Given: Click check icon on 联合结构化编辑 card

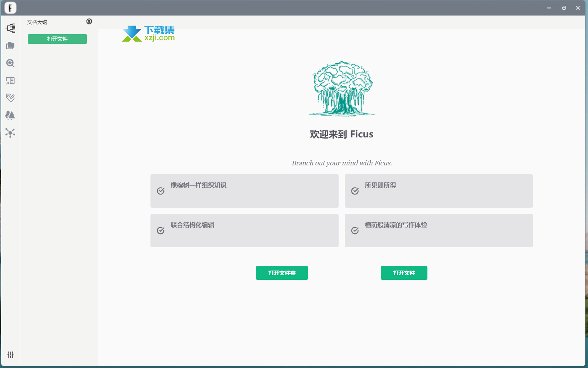Looking at the screenshot, I should pos(161,231).
